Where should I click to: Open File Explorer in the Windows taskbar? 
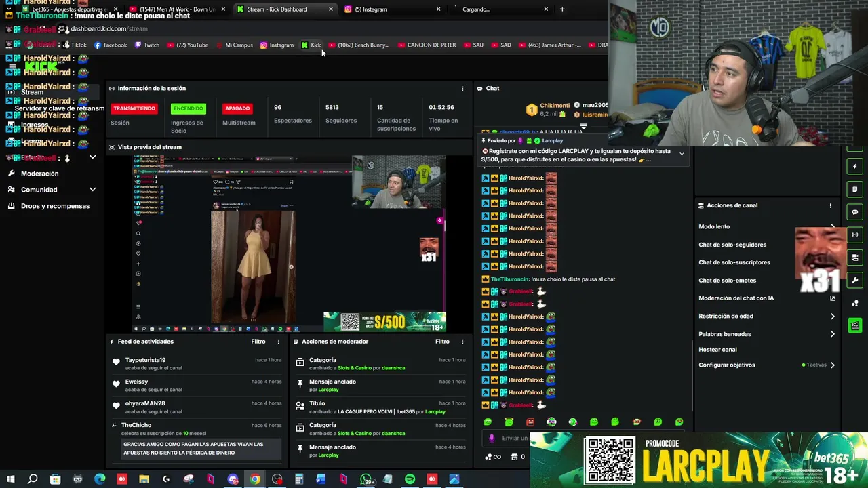pos(144,479)
